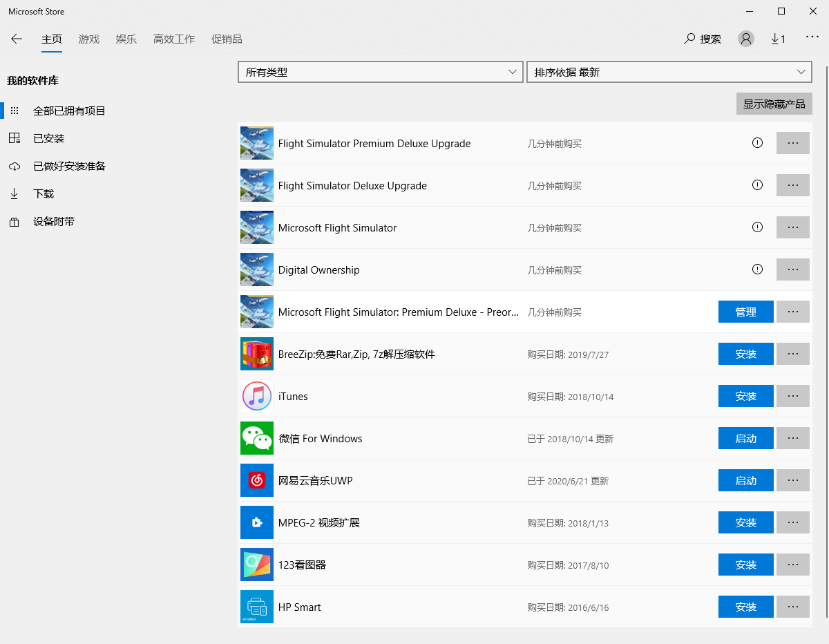This screenshot has height=644, width=829.
Task: Click info icon for Microsoft Flight Simulator row
Action: pos(758,227)
